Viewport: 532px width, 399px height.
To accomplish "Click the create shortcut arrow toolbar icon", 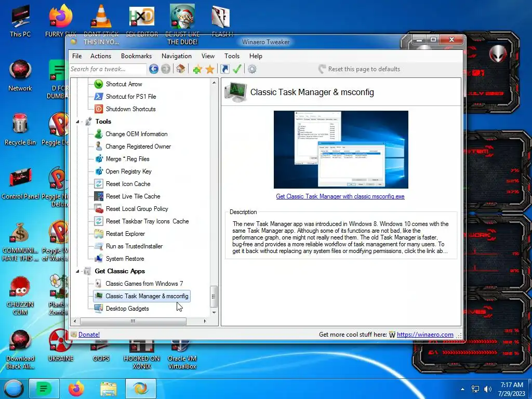I will point(224,69).
